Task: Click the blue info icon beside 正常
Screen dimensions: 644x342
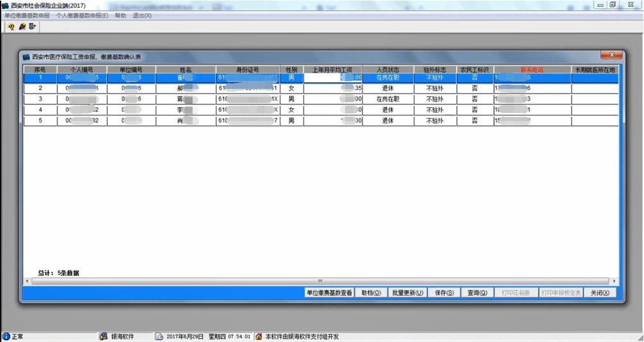Action: (6, 336)
